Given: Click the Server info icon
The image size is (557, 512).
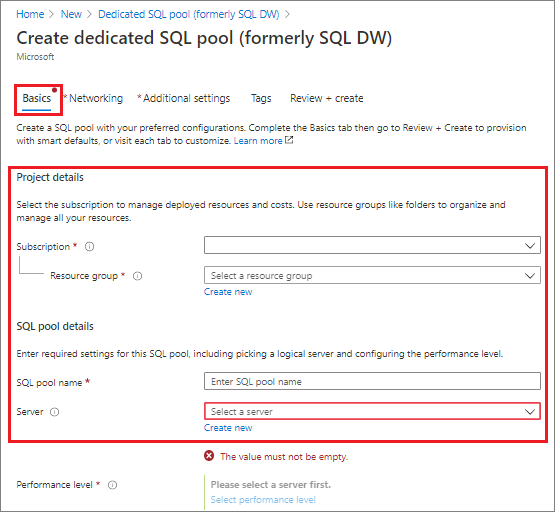Looking at the screenshot, I should [54, 412].
